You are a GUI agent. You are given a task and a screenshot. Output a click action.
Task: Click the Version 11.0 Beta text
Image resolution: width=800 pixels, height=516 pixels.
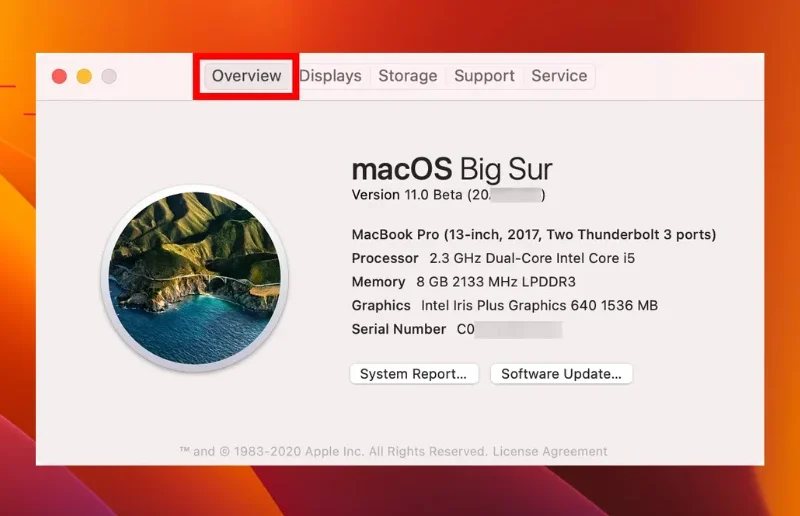[x=448, y=195]
